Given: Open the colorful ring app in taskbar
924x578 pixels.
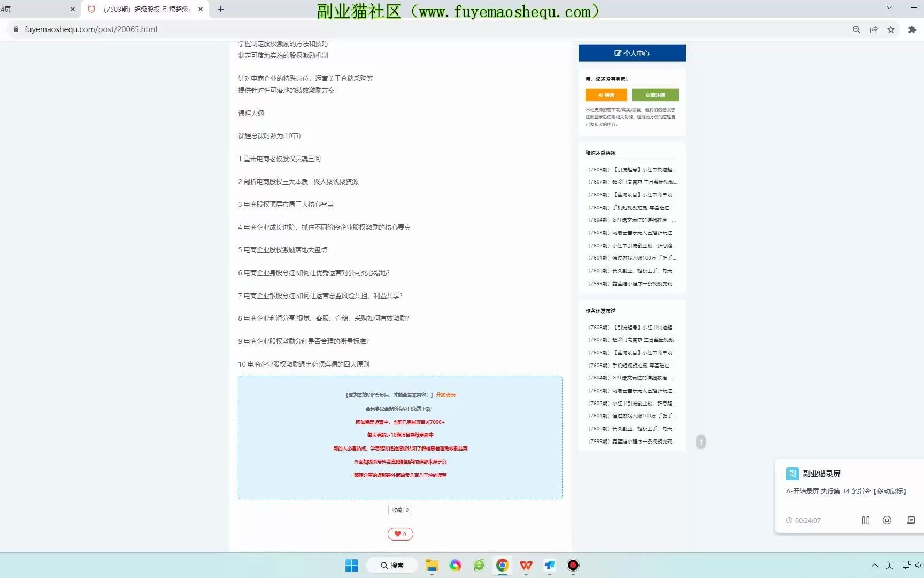Looking at the screenshot, I should point(455,565).
